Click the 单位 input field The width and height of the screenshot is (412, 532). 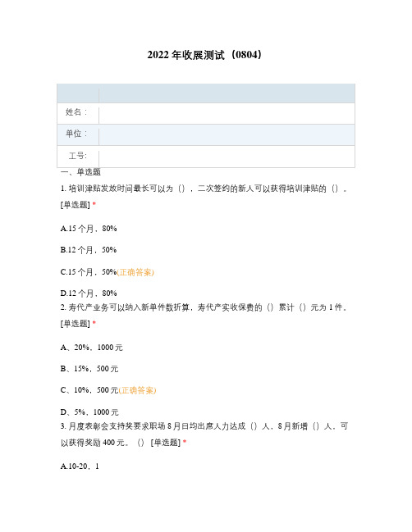click(x=227, y=135)
